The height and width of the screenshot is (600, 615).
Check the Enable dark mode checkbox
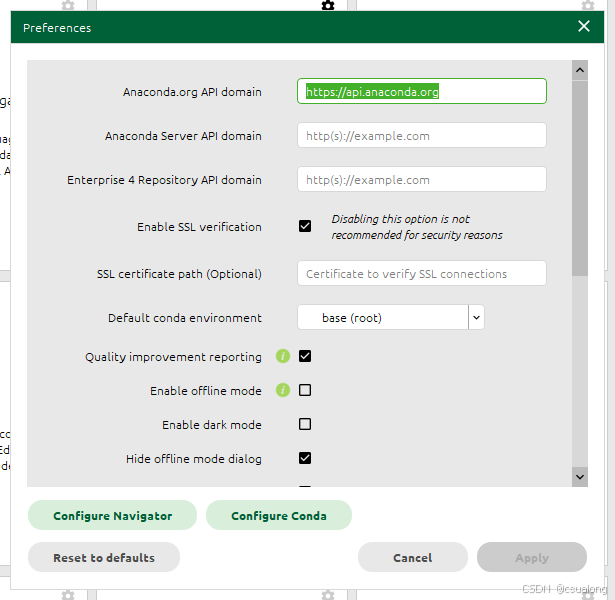tap(305, 424)
